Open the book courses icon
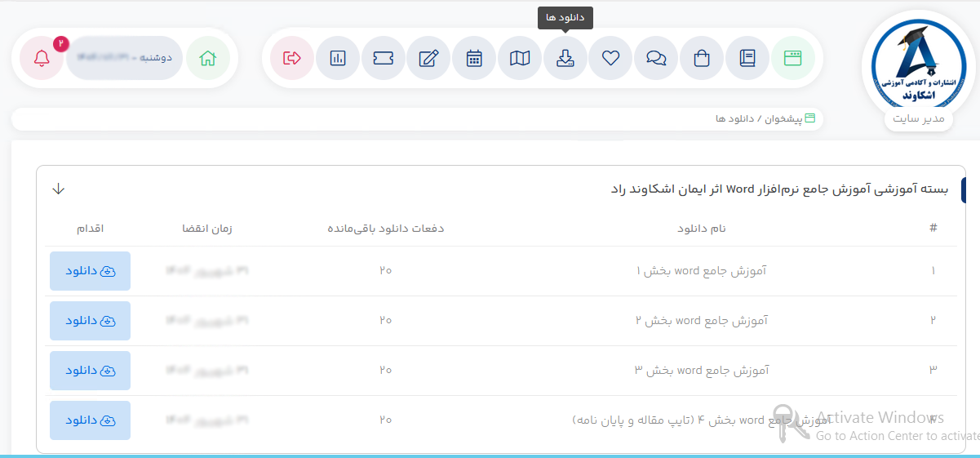This screenshot has height=458, width=980. (x=747, y=58)
